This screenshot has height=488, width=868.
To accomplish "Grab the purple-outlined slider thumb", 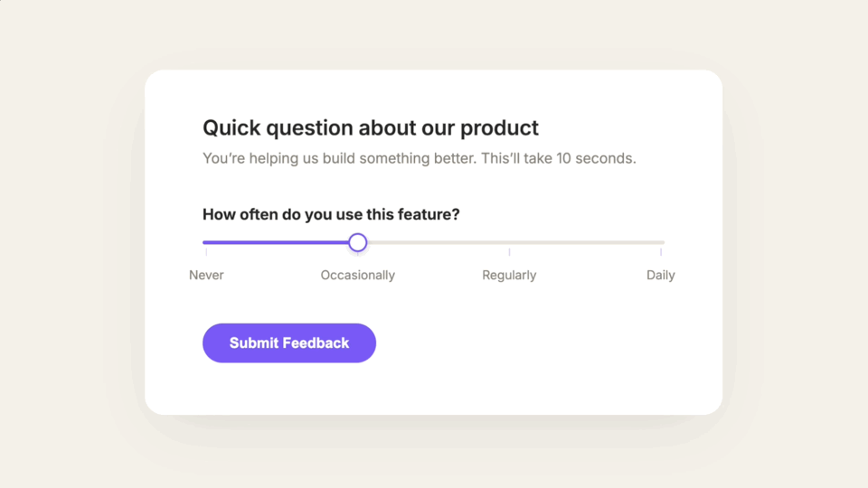I will click(358, 242).
